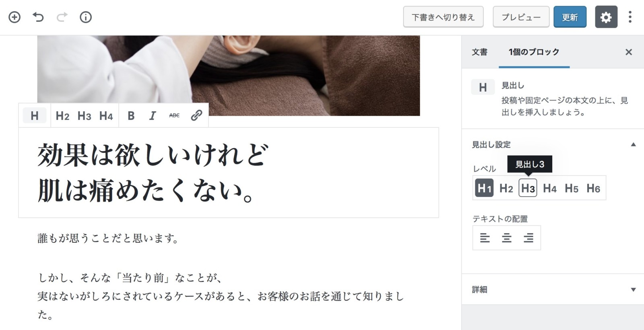
Task: Select the 1個のブロック tab
Action: click(534, 52)
